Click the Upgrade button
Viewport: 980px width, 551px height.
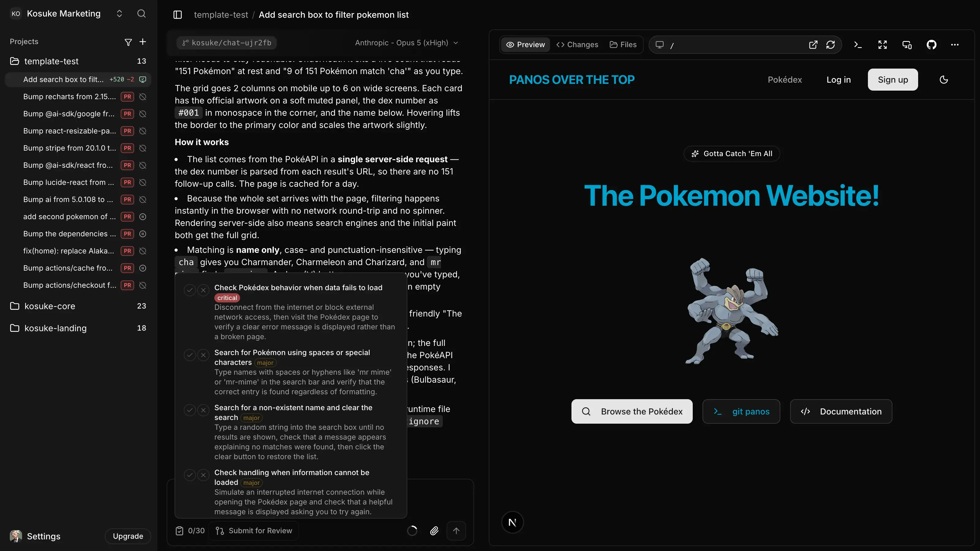pos(128,536)
